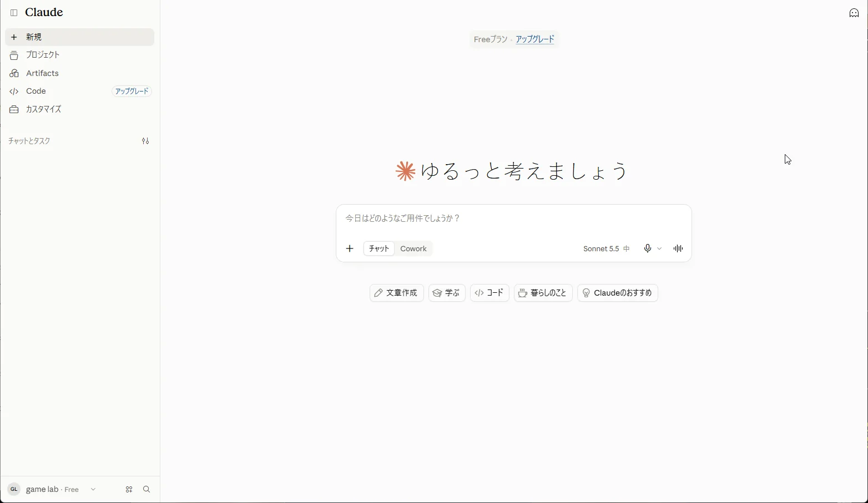Click the Freeプラン label
The image size is (868, 503).
[x=491, y=39]
